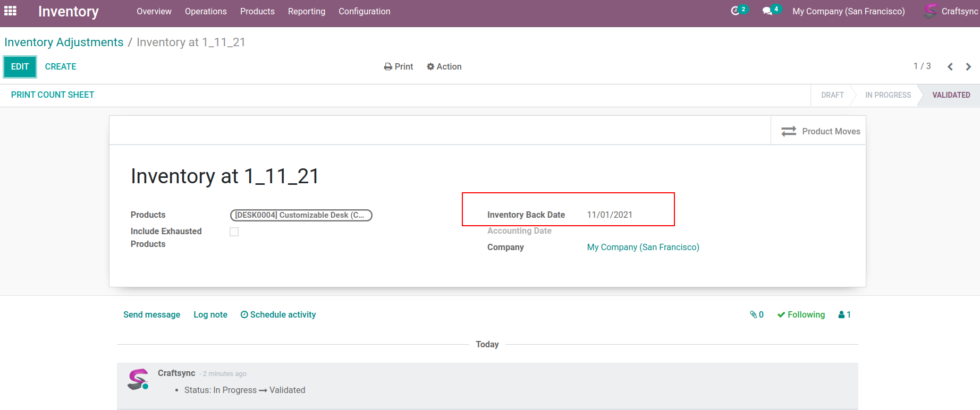Expand the Action dropdown
Screen dimensions: 980x410
click(444, 66)
